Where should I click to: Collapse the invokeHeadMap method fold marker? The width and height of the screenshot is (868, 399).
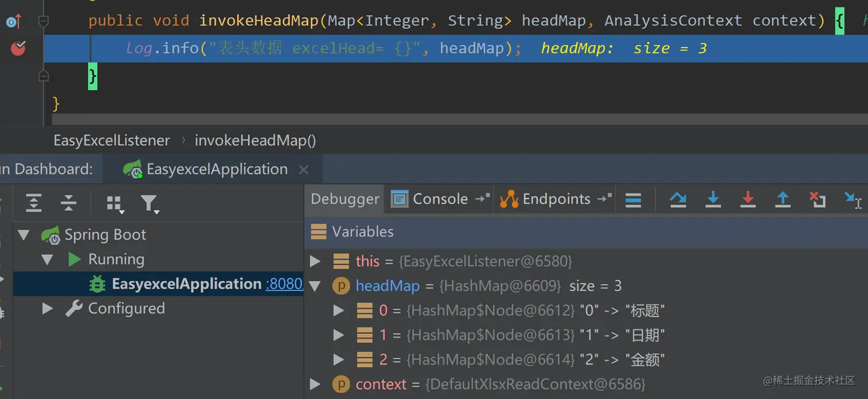(43, 21)
